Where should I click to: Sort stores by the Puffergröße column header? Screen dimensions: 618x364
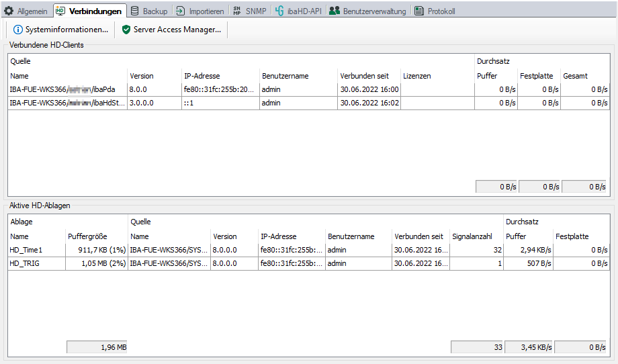coord(87,236)
